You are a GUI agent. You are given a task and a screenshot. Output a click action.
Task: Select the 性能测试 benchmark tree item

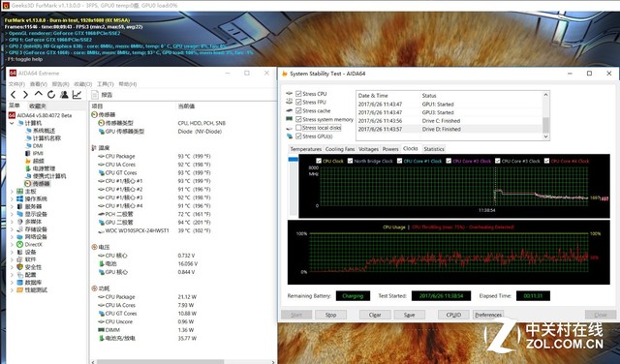(x=36, y=289)
